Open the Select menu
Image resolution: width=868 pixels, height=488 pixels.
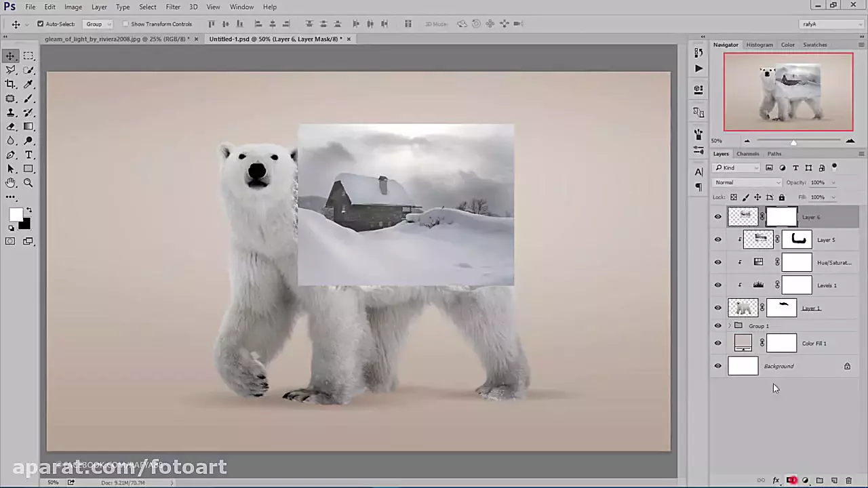click(148, 7)
